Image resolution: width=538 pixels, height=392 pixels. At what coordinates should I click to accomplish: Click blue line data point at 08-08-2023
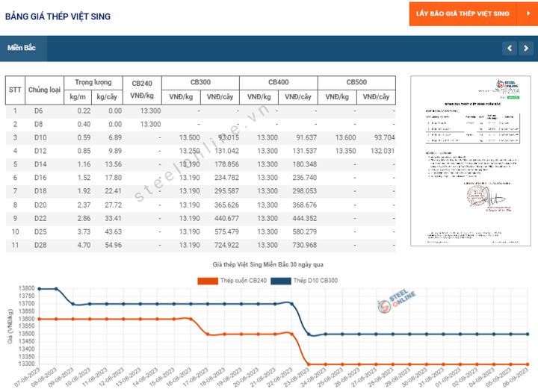[56, 289]
